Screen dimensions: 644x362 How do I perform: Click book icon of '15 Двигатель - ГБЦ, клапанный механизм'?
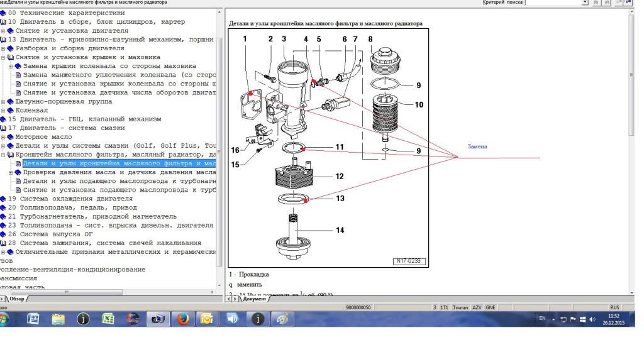point(3,119)
